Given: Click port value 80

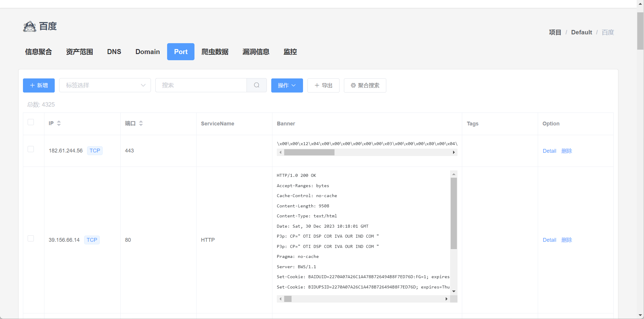Looking at the screenshot, I should click(128, 240).
